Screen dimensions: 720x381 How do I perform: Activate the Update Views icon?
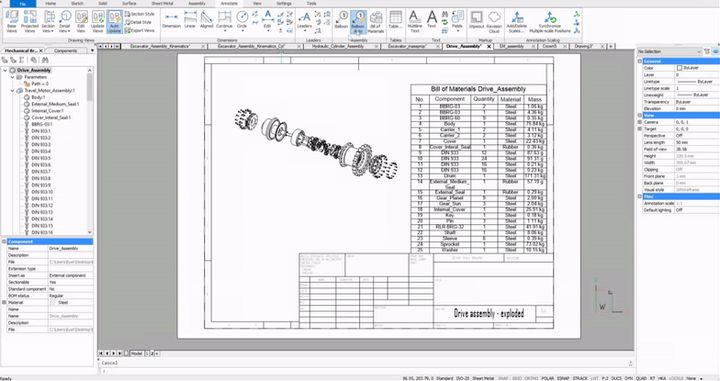click(98, 21)
